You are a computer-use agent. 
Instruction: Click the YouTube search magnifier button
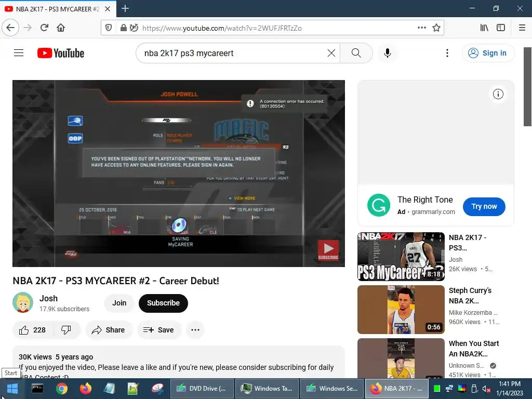tap(356, 54)
